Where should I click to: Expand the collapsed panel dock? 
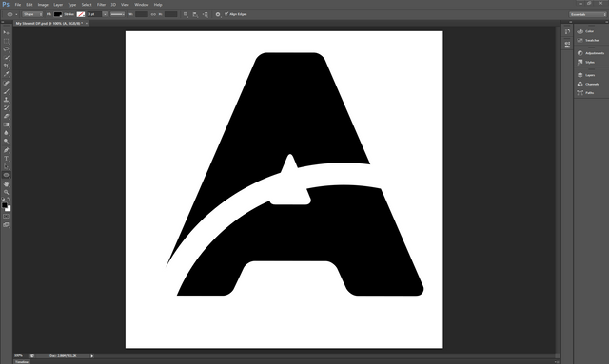point(570,22)
